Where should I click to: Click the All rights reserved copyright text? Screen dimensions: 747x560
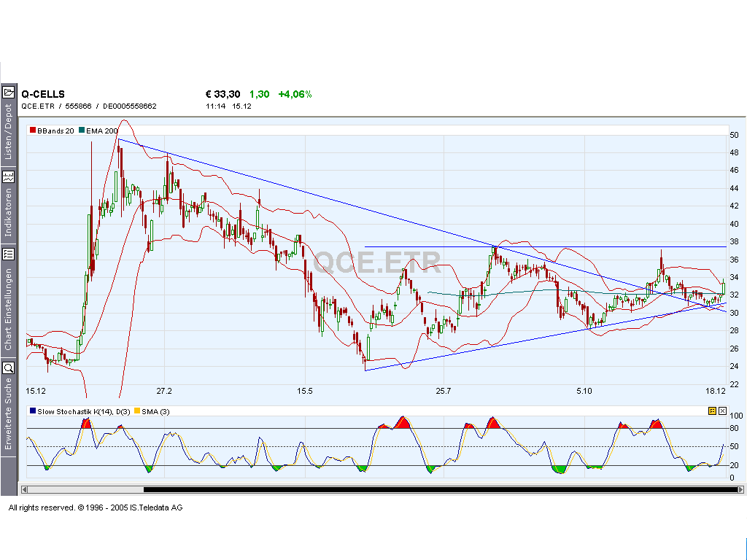[96, 507]
